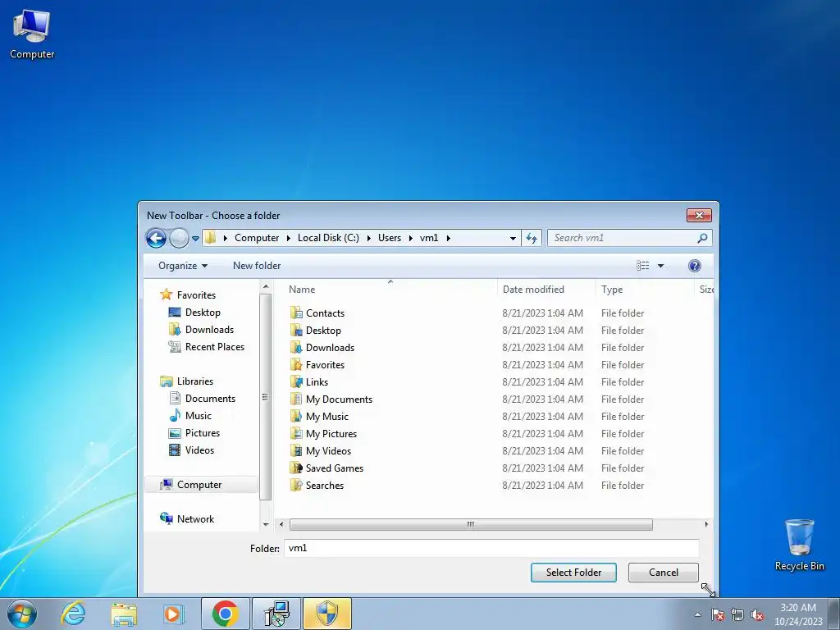Show hidden tray icons arrow

[697, 614]
